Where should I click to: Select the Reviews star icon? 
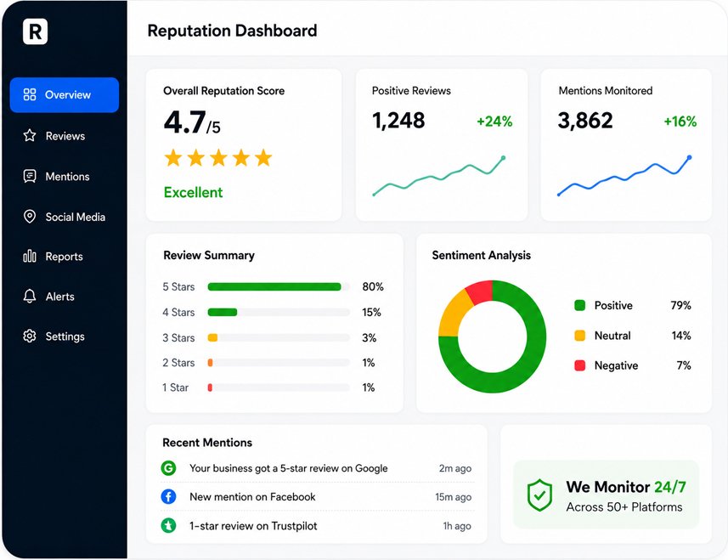(x=30, y=136)
